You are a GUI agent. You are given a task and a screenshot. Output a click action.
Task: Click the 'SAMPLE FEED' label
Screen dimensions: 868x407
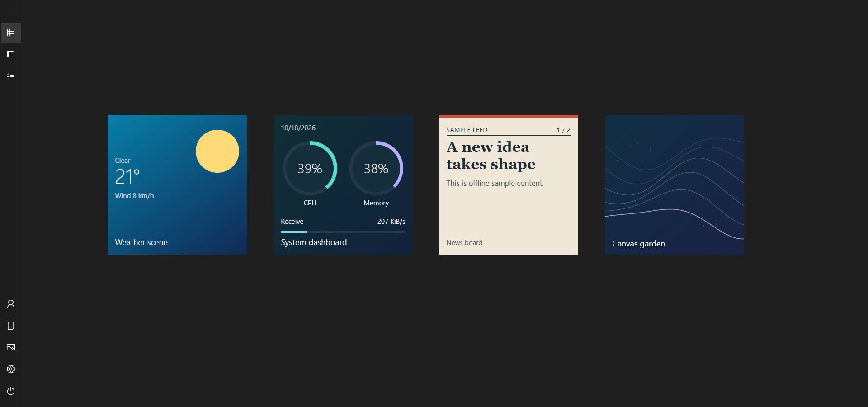click(467, 130)
